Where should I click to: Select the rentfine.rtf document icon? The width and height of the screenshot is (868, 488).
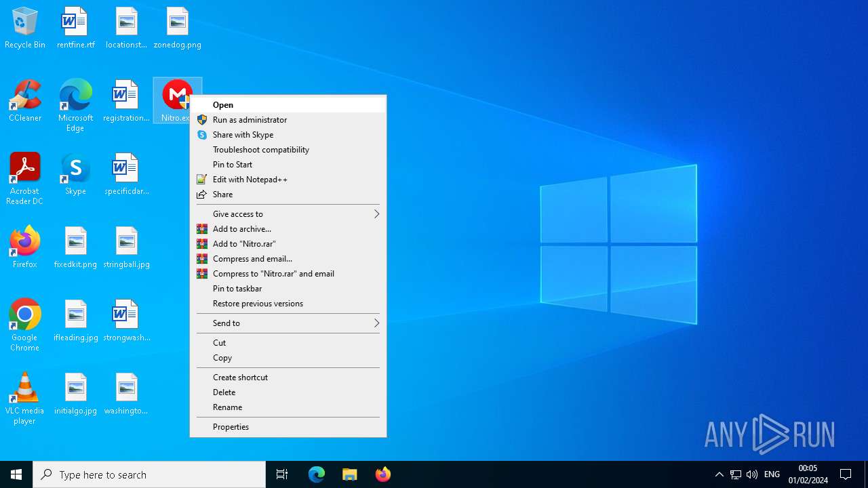[76, 28]
